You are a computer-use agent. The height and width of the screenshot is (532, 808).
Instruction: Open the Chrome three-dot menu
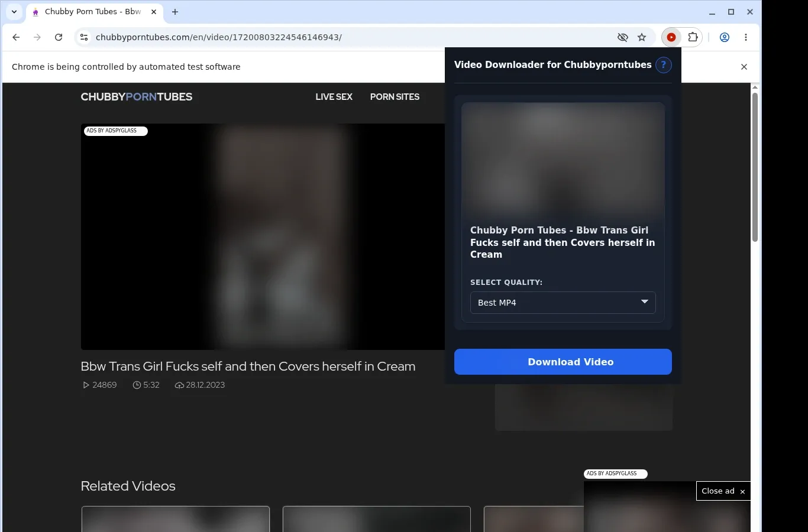[746, 37]
